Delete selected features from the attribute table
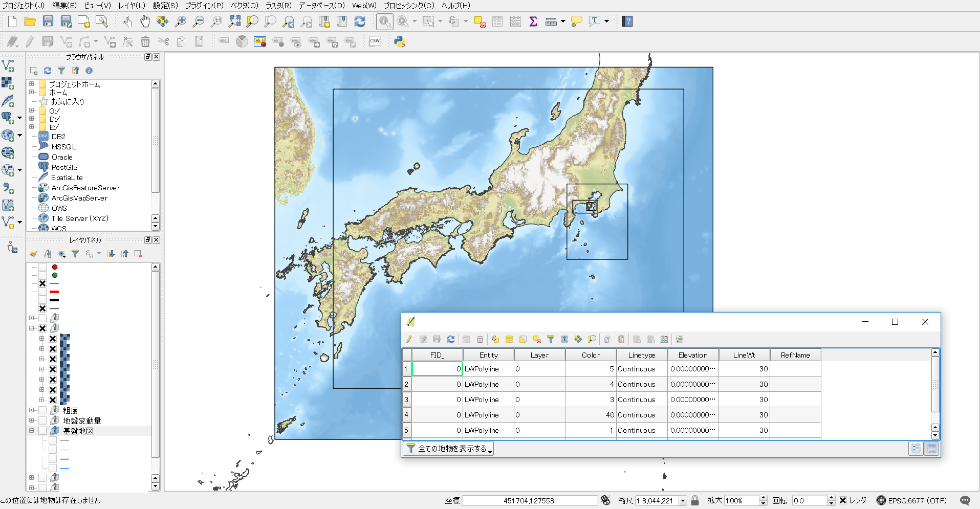This screenshot has height=509, width=980. click(x=480, y=339)
